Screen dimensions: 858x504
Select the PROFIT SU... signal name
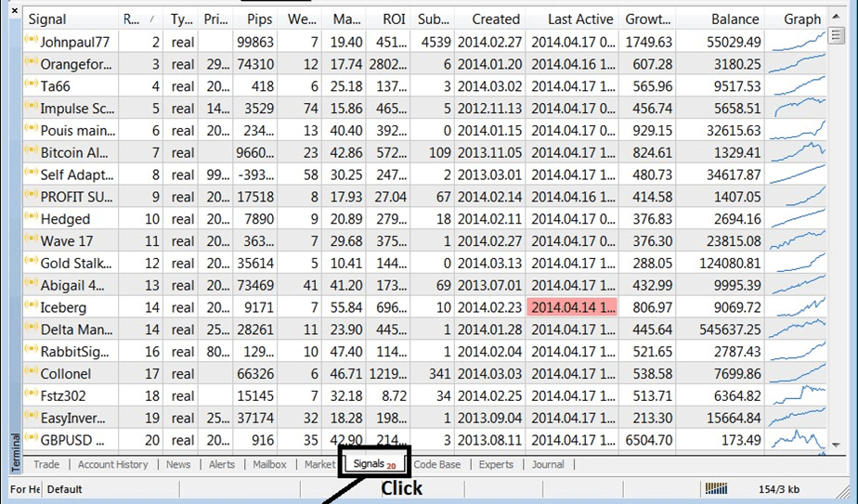point(76,197)
